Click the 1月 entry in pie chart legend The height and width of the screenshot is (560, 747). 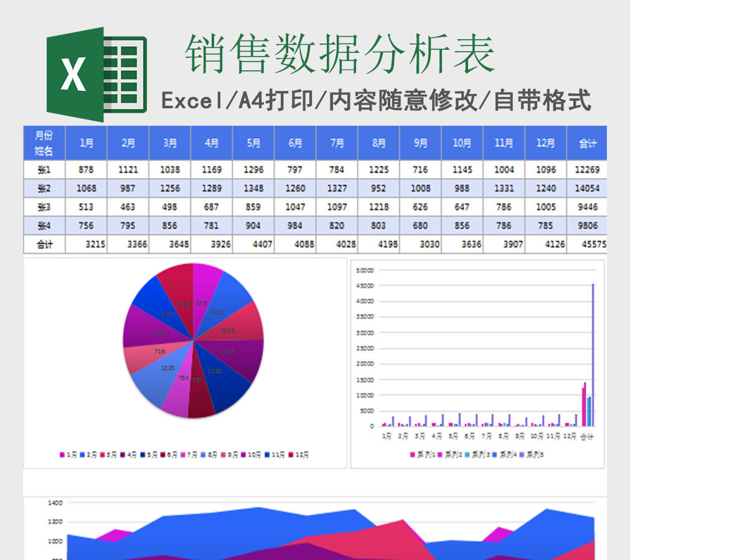click(68, 455)
